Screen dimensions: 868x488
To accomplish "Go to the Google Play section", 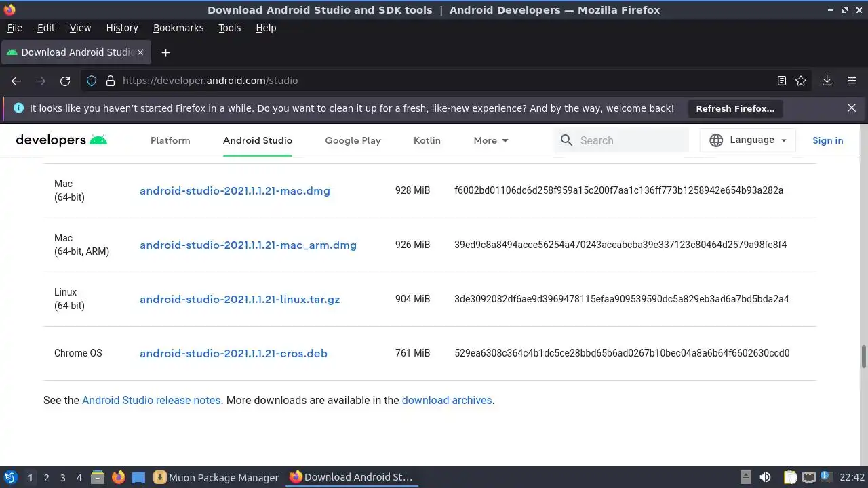I will pyautogui.click(x=353, y=140).
